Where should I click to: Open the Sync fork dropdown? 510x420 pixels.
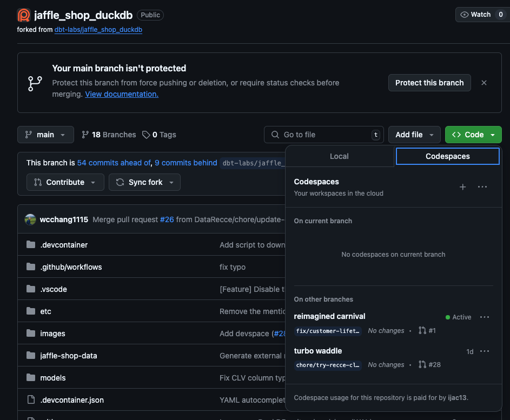point(145,182)
